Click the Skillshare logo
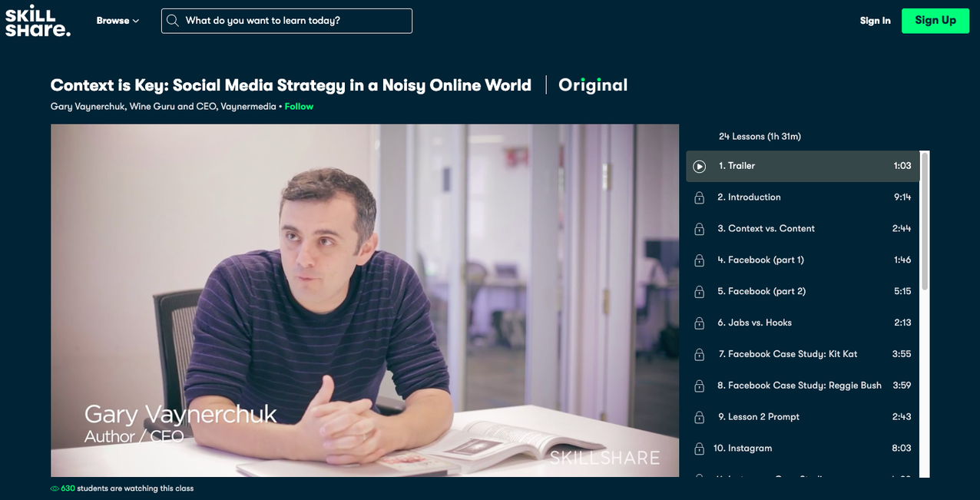The image size is (980, 500). tap(38, 21)
